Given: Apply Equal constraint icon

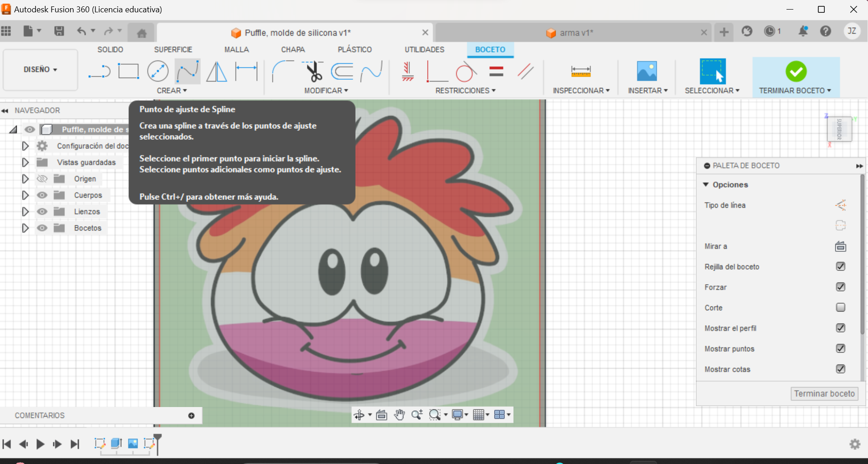Looking at the screenshot, I should tap(496, 72).
